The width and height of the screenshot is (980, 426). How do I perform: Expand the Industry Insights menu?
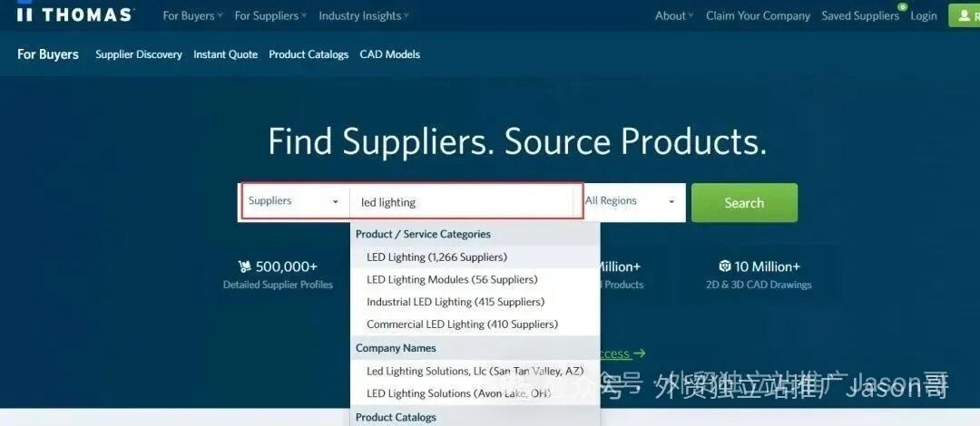364,16
